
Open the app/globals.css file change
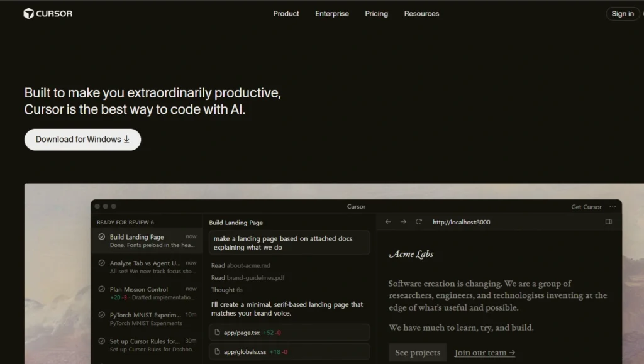[x=289, y=351]
